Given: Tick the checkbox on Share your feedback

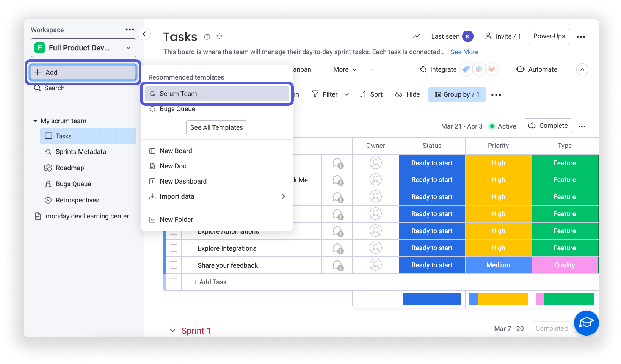Looking at the screenshot, I should (x=174, y=265).
